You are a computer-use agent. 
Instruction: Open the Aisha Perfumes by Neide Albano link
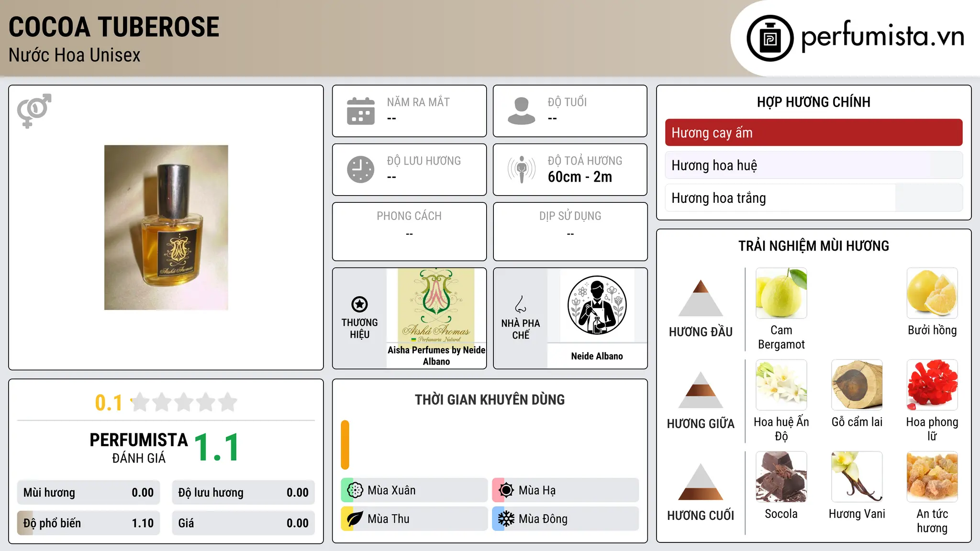point(436,356)
